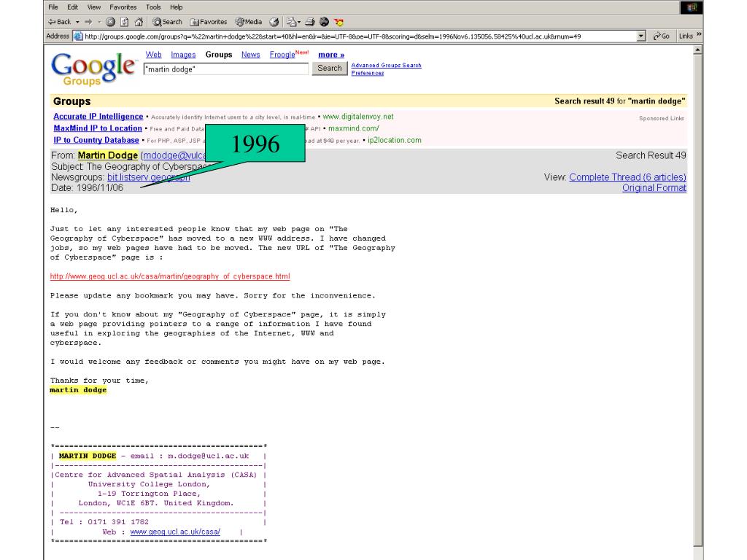Viewport: 747px width, 560px height.
Task: Go to the Home page icon
Action: point(139,22)
